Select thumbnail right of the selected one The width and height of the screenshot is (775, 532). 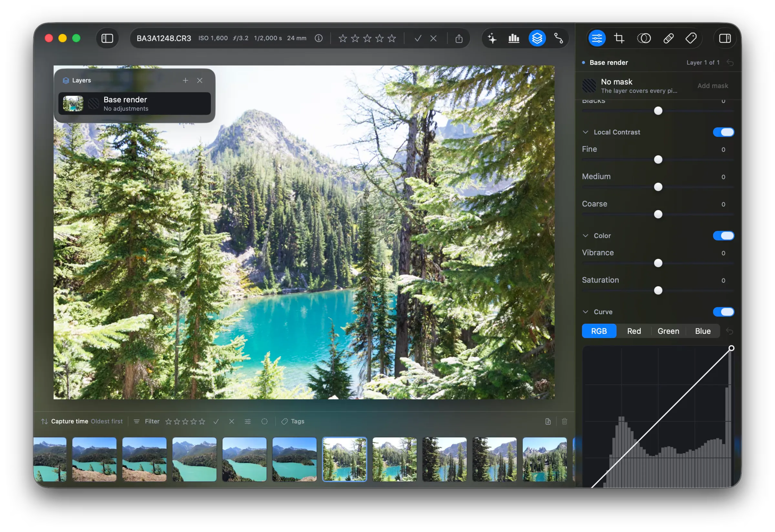coord(394,460)
